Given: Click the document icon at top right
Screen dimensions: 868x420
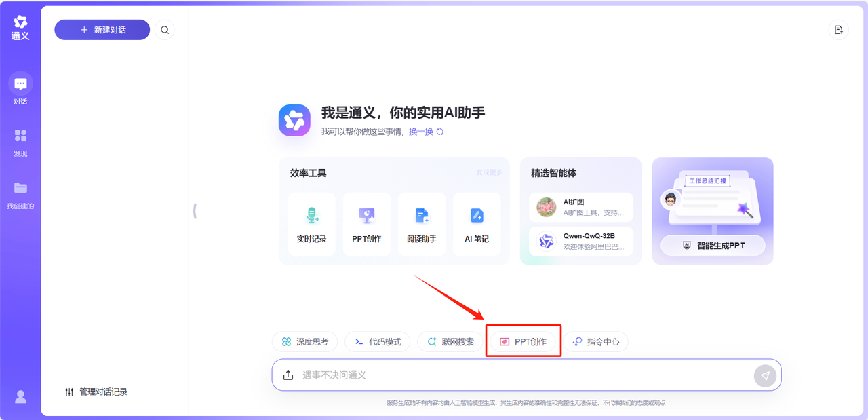Looking at the screenshot, I should coord(838,30).
